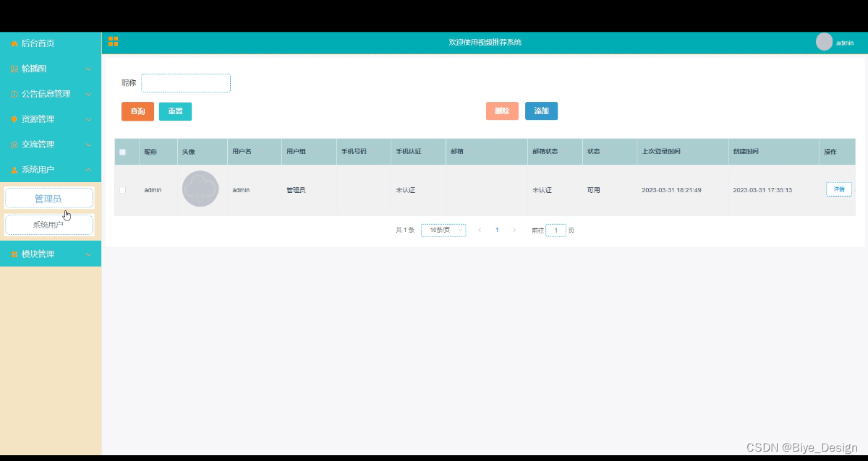This screenshot has width=868, height=461.
Task: Select page number 1 in pagination
Action: click(x=497, y=230)
